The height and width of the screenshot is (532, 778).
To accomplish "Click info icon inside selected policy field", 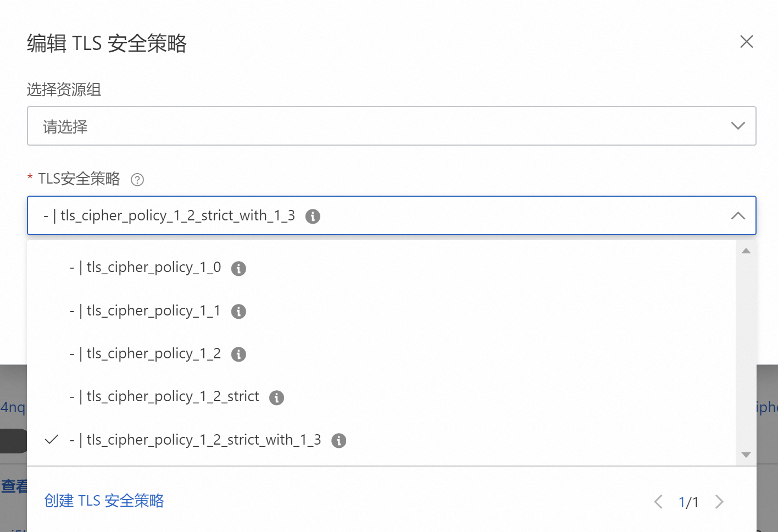I will click(x=313, y=217).
